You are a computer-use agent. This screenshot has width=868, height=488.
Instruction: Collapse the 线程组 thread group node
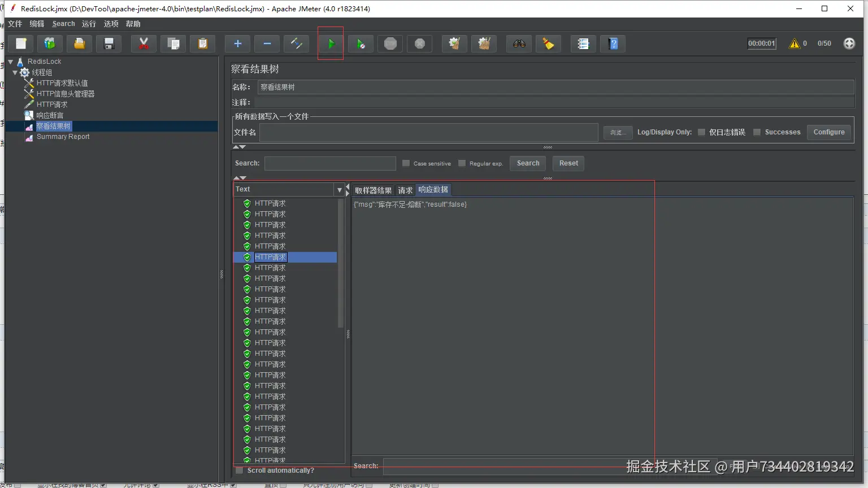[x=15, y=72]
